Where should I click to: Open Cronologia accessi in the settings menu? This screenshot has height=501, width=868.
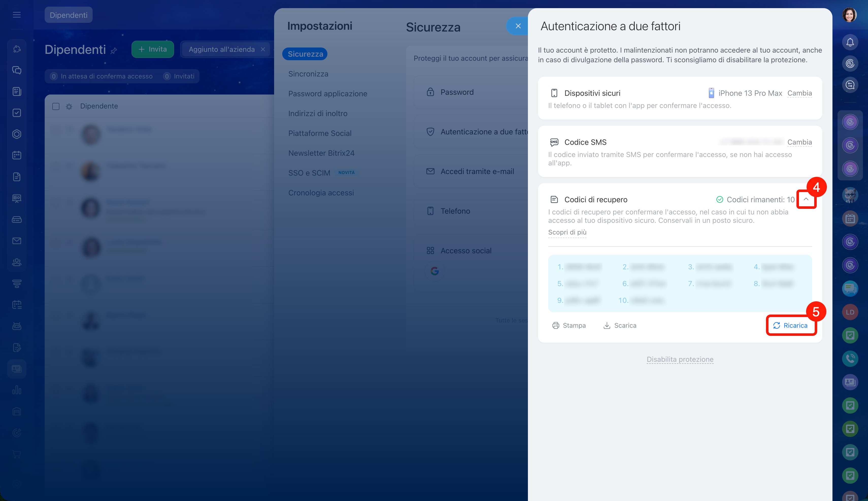point(321,193)
